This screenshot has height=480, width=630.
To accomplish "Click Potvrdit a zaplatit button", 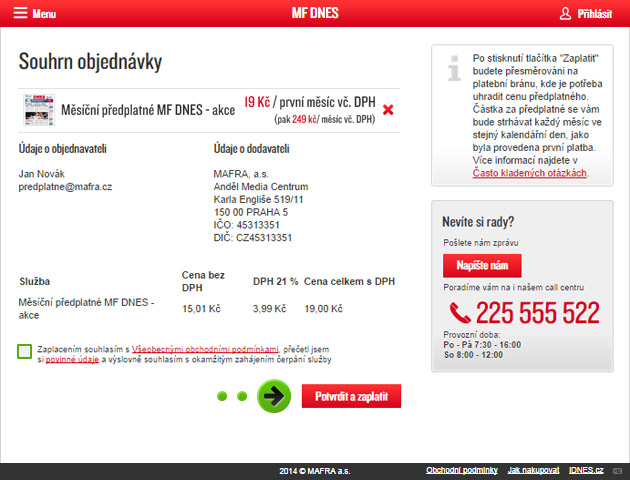I will pos(351,396).
